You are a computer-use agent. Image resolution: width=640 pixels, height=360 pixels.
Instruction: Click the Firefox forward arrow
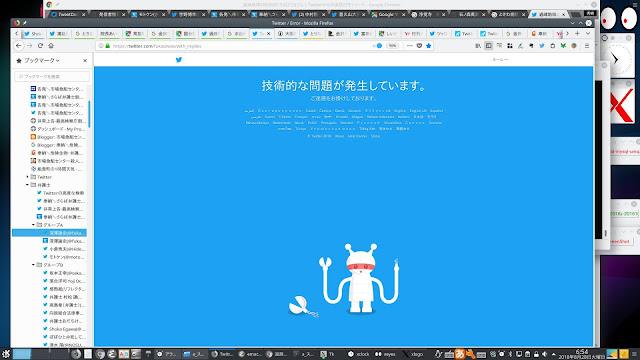point(29,46)
